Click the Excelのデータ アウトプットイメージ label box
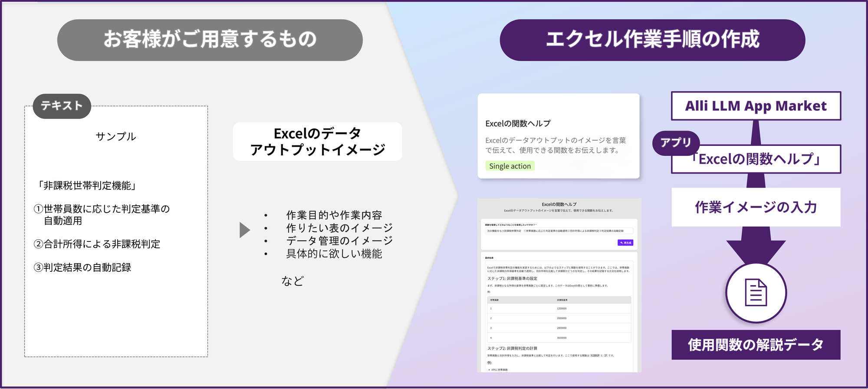This screenshot has height=389, width=868. point(318,142)
